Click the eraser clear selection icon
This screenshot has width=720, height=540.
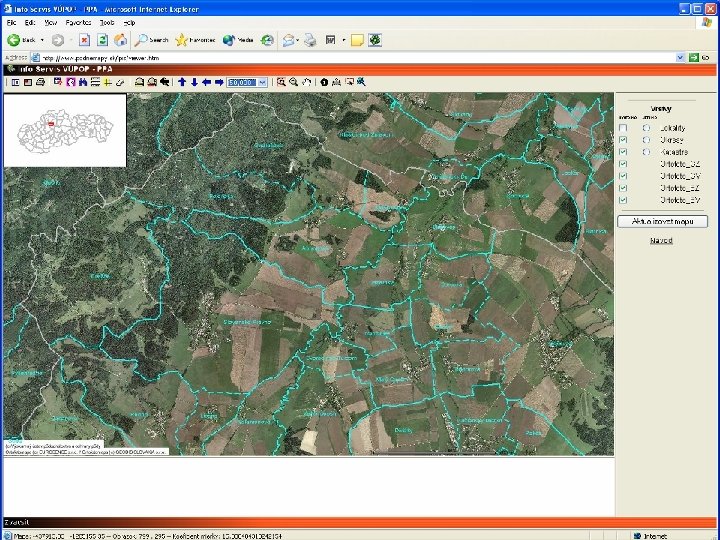[120, 82]
